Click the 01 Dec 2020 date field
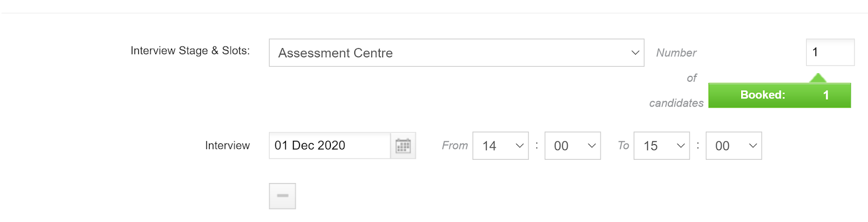This screenshot has height=222, width=868. pos(330,146)
